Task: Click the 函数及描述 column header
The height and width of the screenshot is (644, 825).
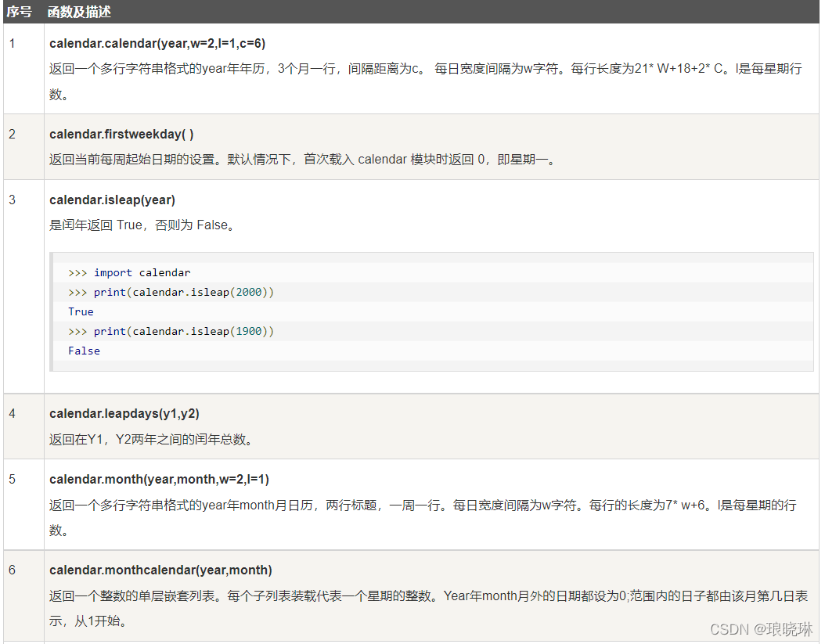Action: pyautogui.click(x=79, y=12)
